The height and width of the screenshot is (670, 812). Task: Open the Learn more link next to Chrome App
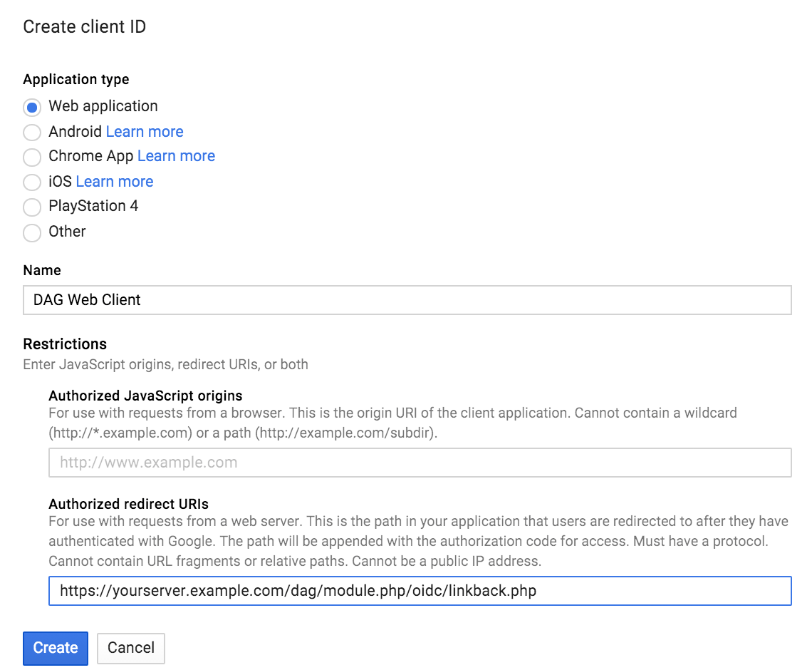pyautogui.click(x=176, y=156)
